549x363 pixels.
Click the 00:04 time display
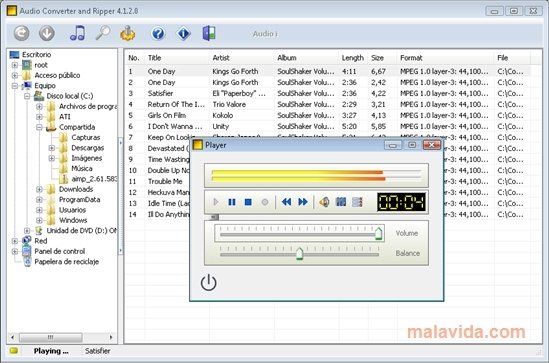coord(401,202)
